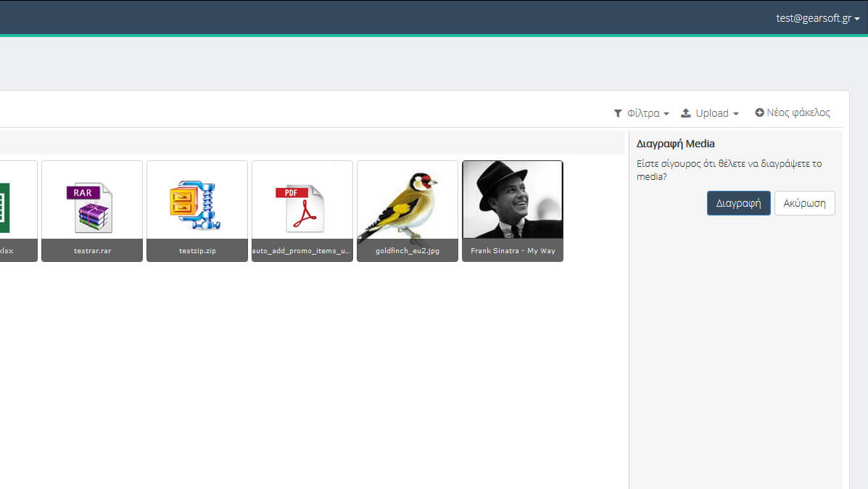The image size is (868, 489).
Task: Open the test@gearsoft.gr account dropdown
Action: [x=818, y=18]
